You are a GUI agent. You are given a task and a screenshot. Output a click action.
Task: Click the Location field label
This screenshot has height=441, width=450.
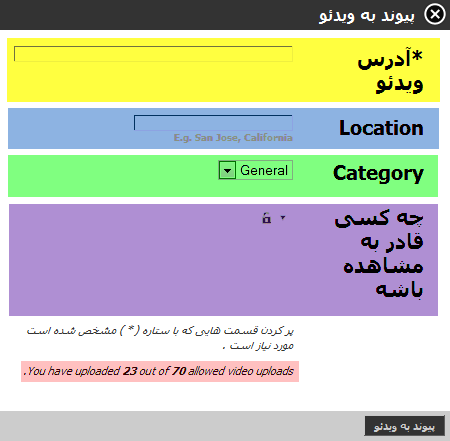(x=381, y=128)
